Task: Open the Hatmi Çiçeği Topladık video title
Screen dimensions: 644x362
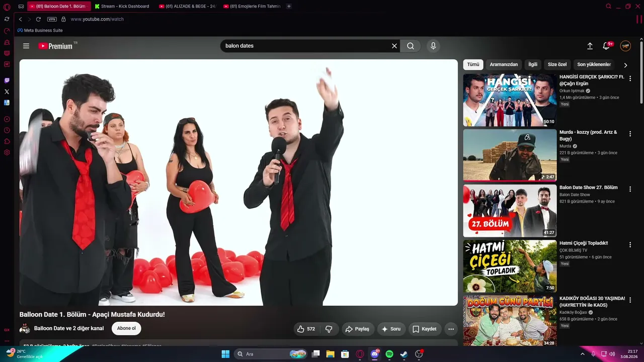Action: coord(584,243)
